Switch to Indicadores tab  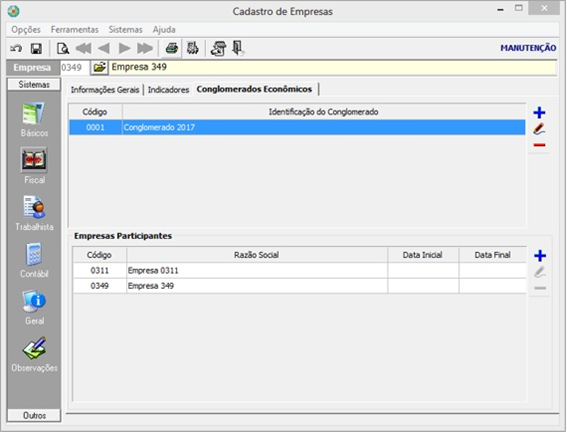pyautogui.click(x=168, y=90)
